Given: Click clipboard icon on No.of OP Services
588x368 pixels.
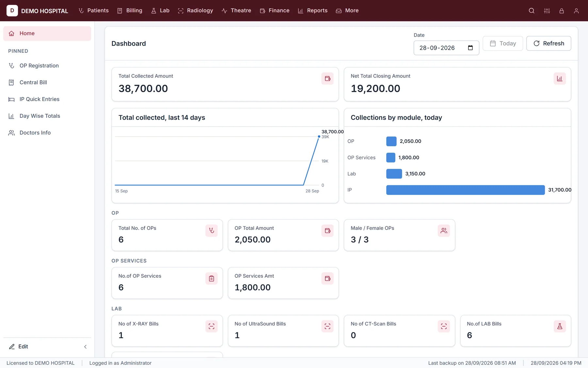Looking at the screenshot, I should click(211, 278).
